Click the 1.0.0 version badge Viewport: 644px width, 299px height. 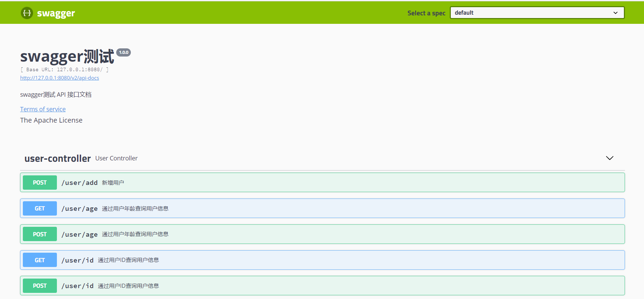point(124,52)
